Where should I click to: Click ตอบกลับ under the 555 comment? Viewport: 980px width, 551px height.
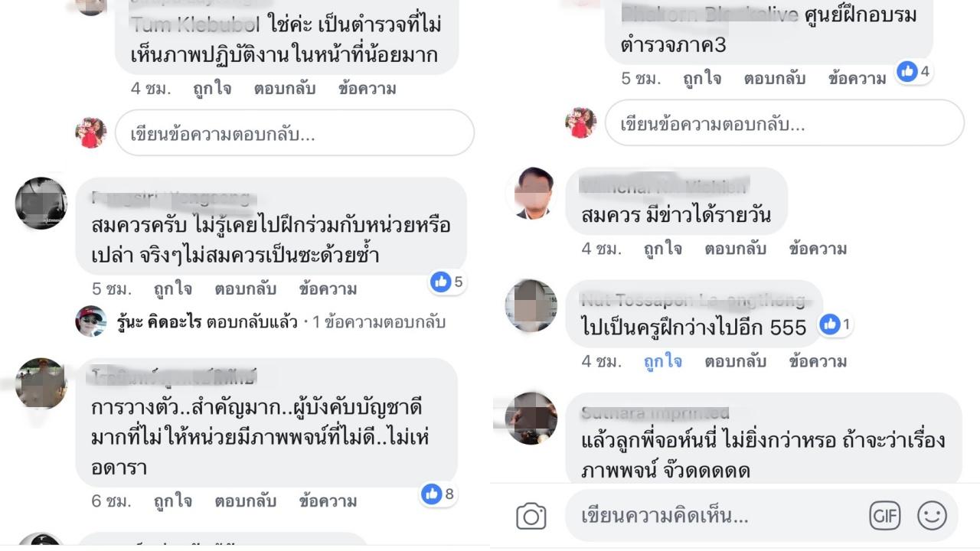tap(735, 361)
